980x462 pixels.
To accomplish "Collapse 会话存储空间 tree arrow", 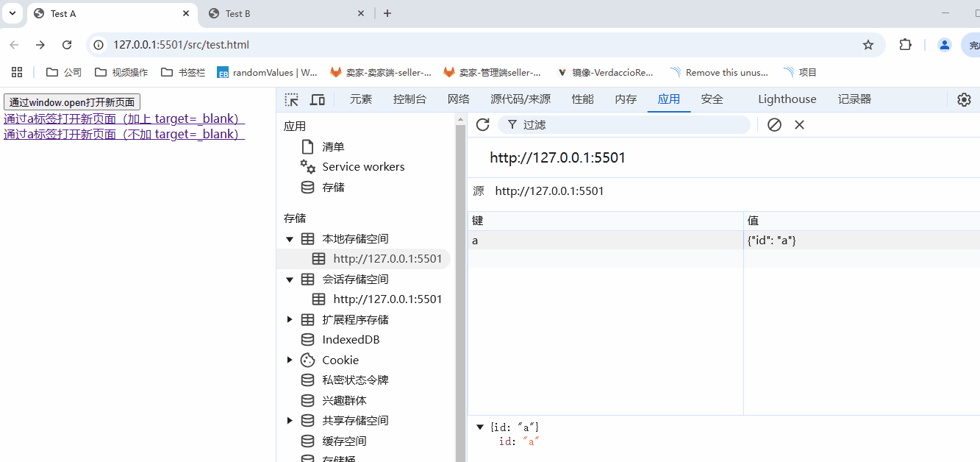I will 290,280.
